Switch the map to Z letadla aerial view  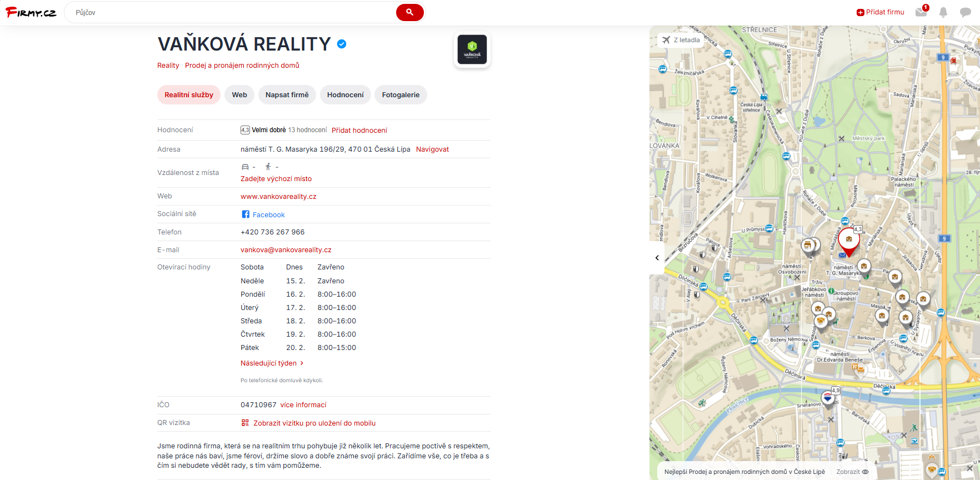(681, 40)
